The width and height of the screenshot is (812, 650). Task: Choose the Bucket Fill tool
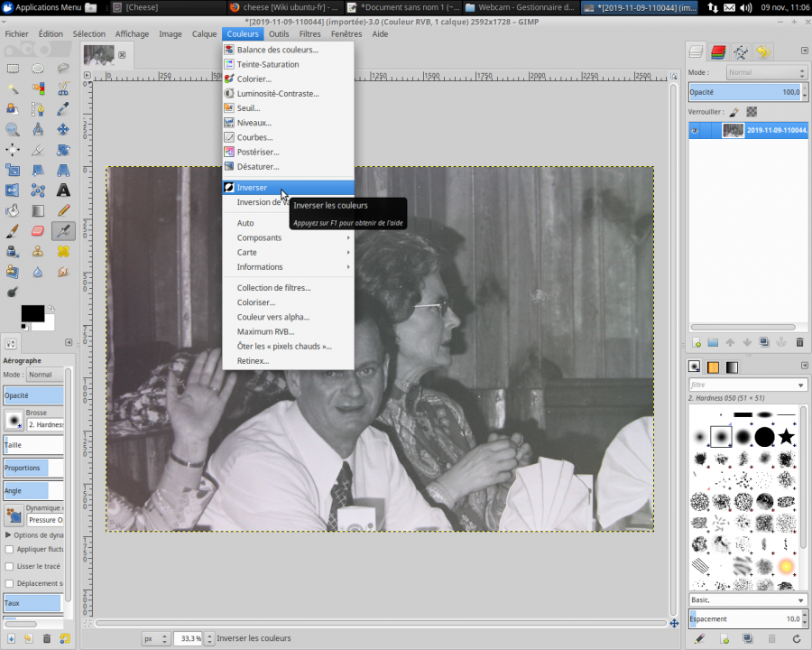tap(13, 211)
